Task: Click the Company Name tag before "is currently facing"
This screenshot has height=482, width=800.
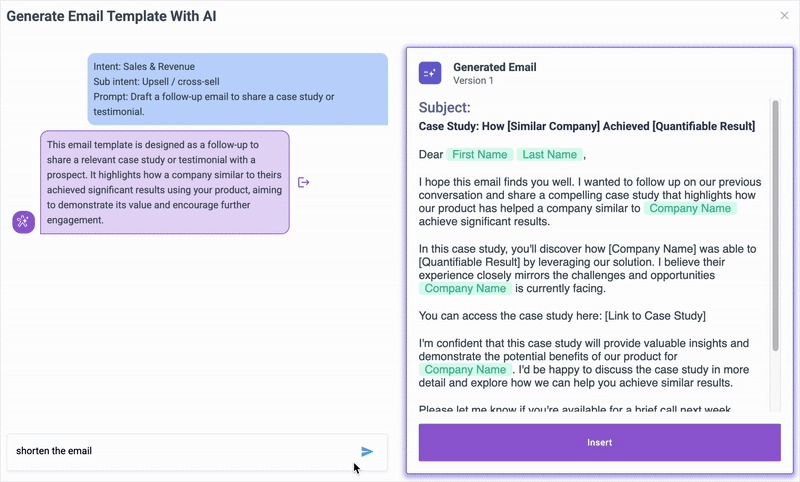Action: [x=465, y=288]
